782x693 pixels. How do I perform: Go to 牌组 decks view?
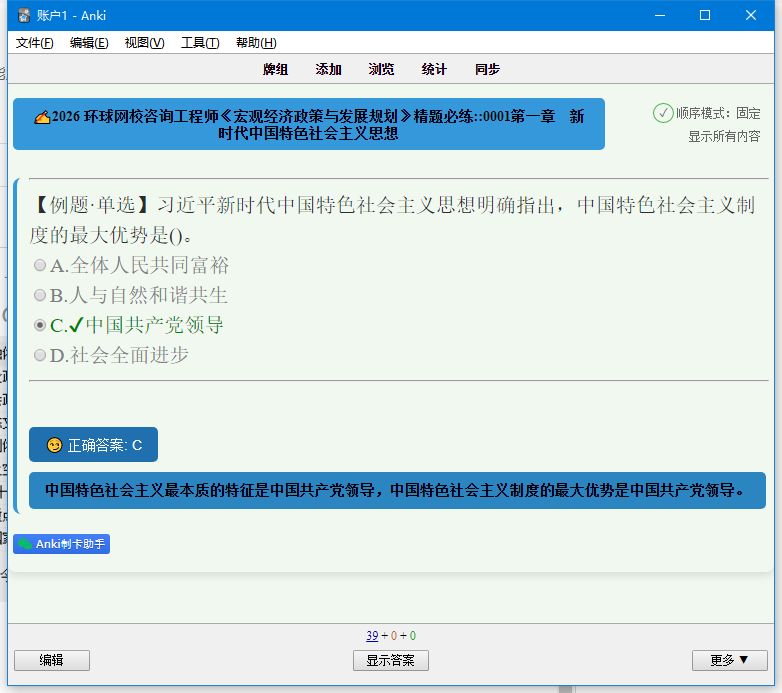click(x=275, y=69)
